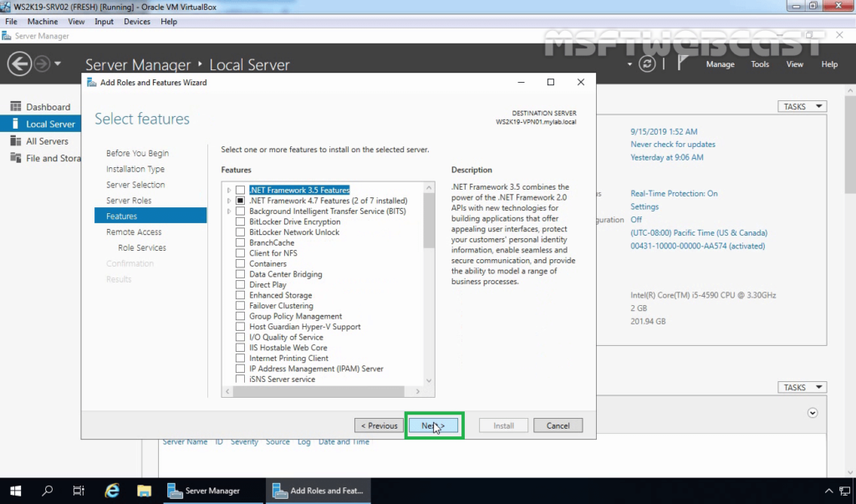Click features list scroll-down arrow
The image size is (856, 504).
tap(429, 380)
